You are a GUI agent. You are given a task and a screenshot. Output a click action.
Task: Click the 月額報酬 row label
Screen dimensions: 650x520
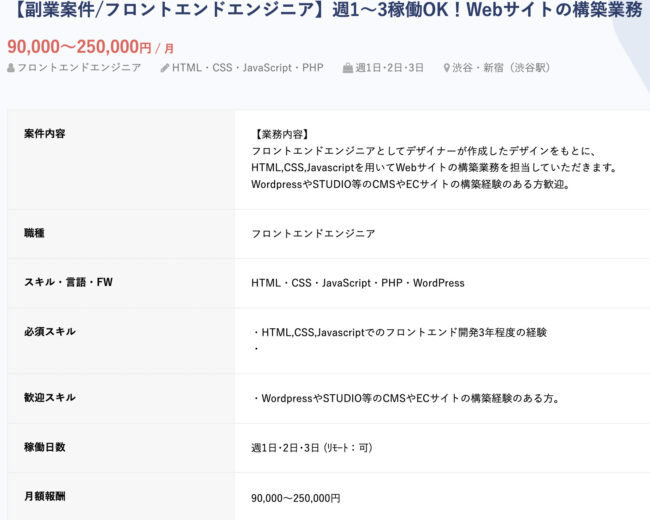click(x=45, y=496)
